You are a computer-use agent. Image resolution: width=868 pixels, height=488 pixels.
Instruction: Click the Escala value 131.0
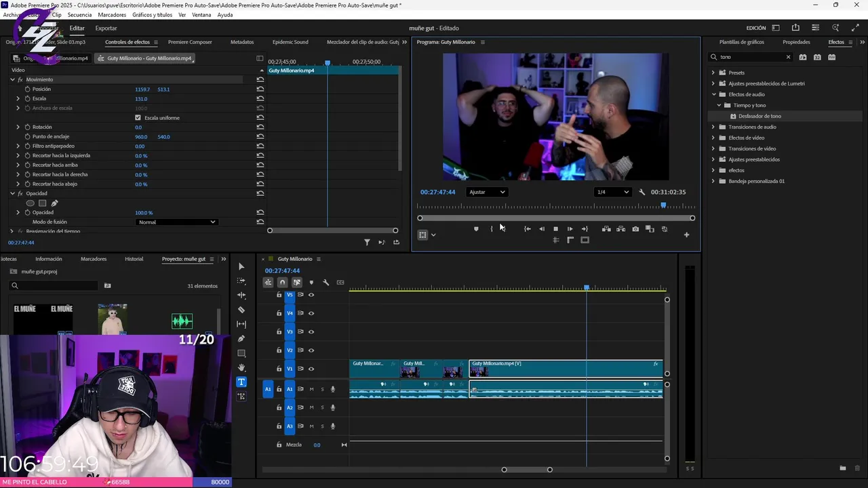pos(141,99)
